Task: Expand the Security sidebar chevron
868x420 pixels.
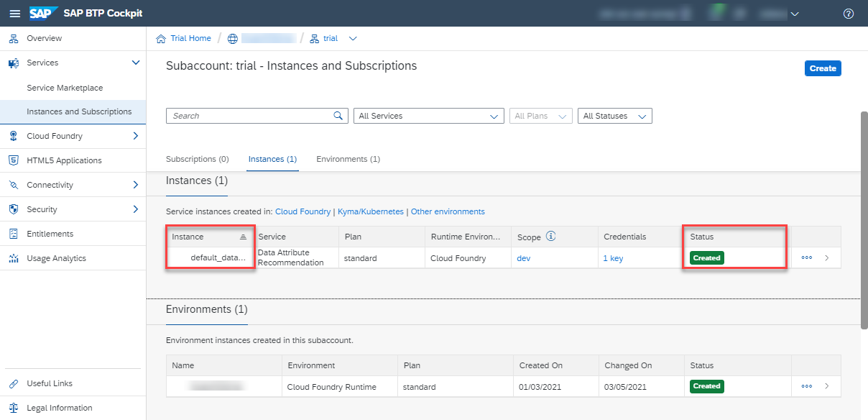Action: coord(136,209)
